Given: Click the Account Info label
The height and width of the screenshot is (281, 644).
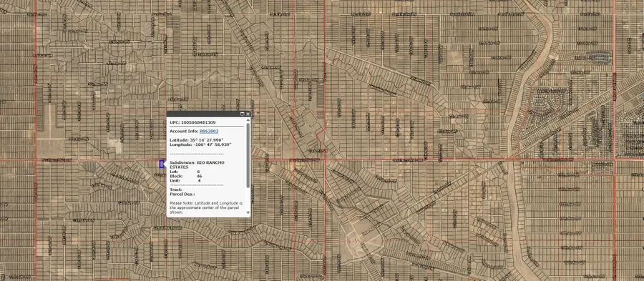Looking at the screenshot, I should point(184,132).
